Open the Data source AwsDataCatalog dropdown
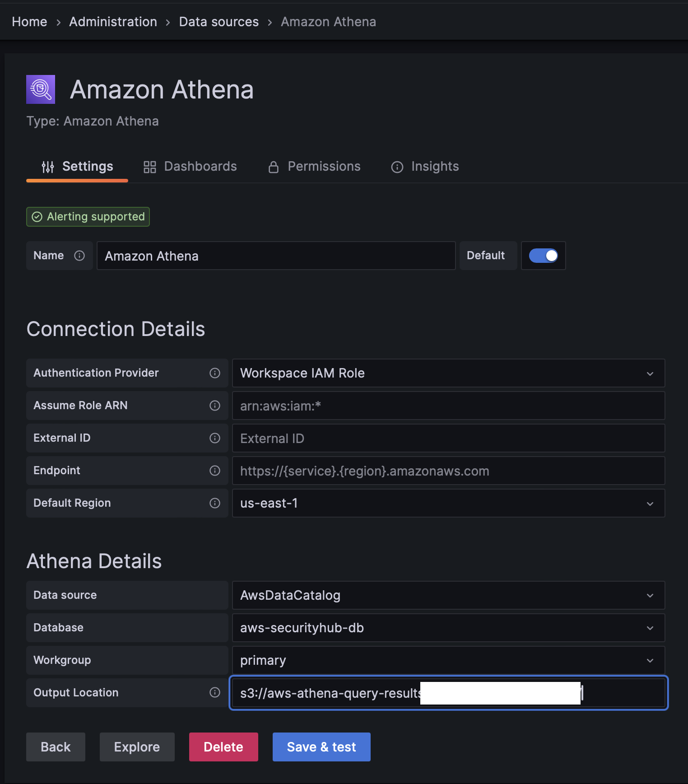This screenshot has width=688, height=784. [x=448, y=595]
